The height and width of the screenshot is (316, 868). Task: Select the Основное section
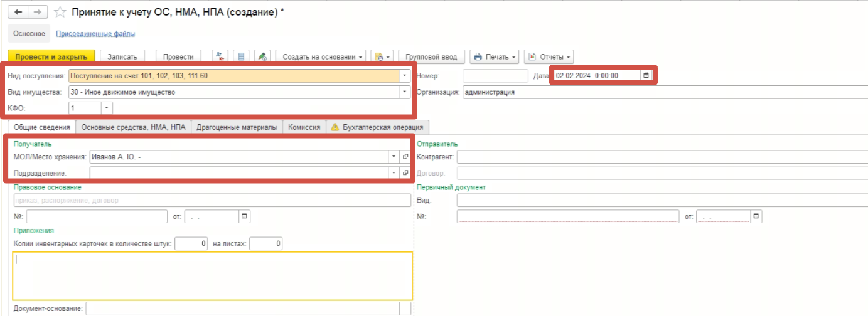click(29, 33)
